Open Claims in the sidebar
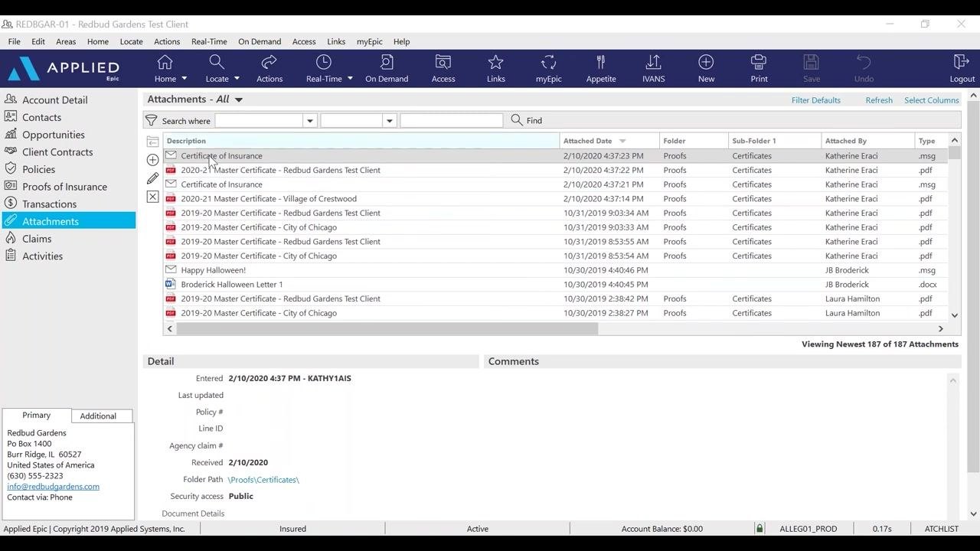Screen dimensions: 980x551 (37, 239)
